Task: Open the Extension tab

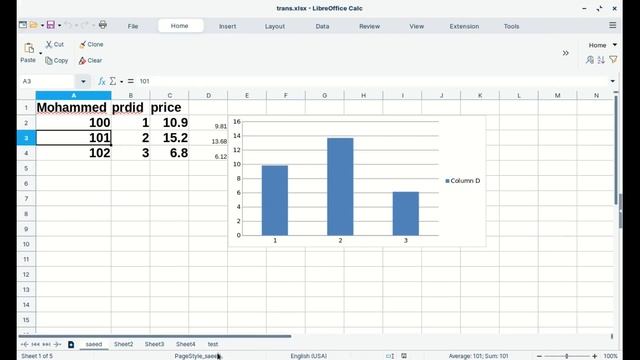Action: tap(464, 26)
